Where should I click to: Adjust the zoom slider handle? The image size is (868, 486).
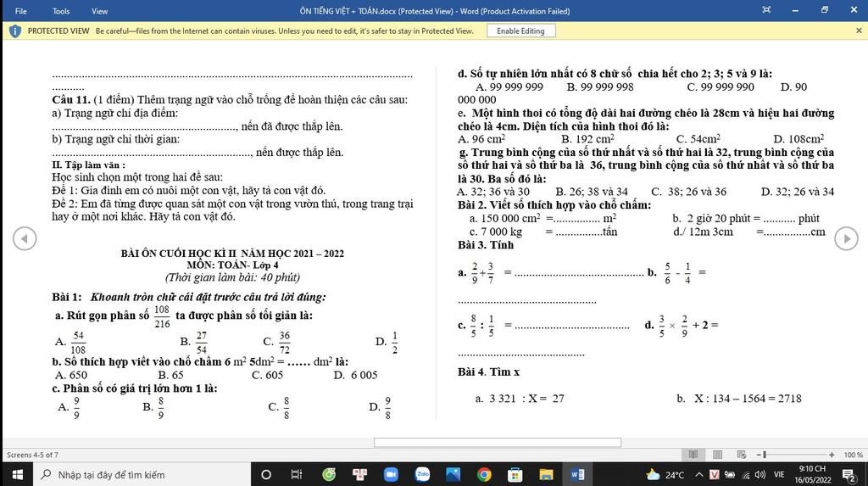tap(765, 455)
